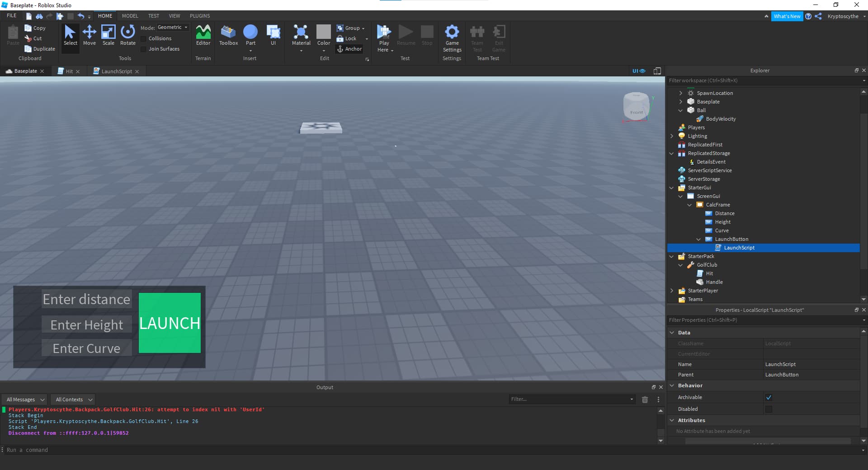Screen dimensions: 868x470
Task: Switch to the VIEW ribbon tab
Action: pos(175,16)
